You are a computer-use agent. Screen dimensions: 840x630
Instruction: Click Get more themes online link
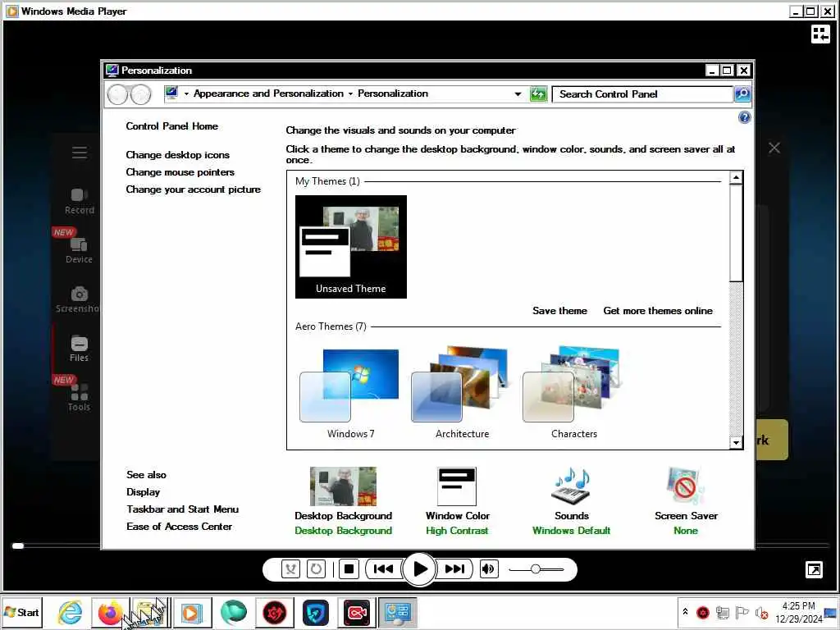click(x=658, y=311)
